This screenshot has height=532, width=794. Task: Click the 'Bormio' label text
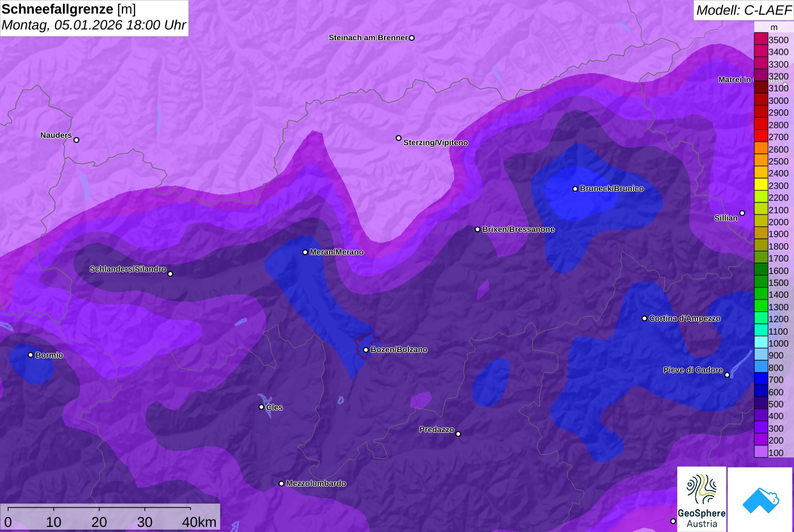(49, 355)
